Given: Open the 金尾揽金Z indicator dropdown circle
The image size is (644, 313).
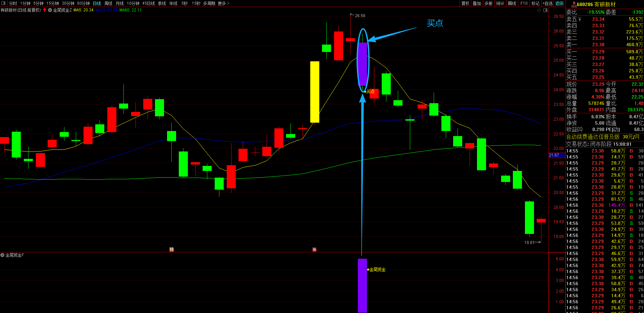Looking at the screenshot, I should click(50, 10).
